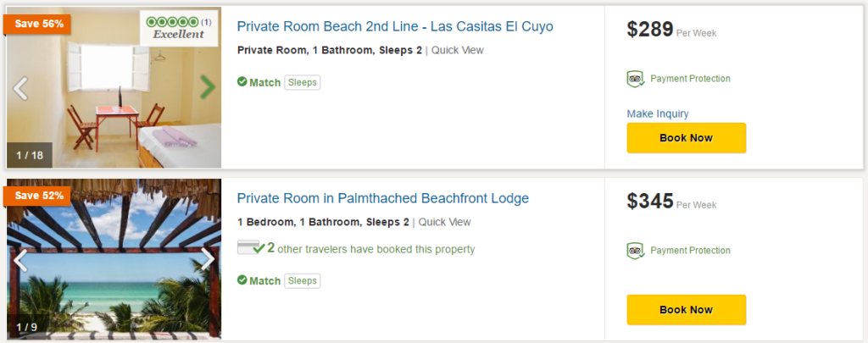
Task: Go to next photo of Beachfront Lodge
Action: [x=207, y=259]
